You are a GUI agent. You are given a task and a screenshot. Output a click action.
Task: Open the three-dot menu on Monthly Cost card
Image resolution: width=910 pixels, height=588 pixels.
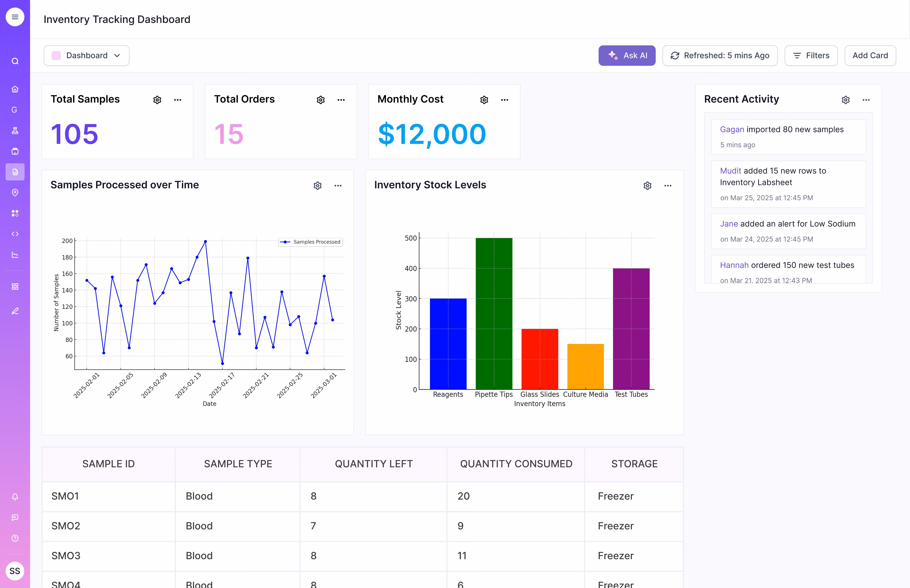tap(504, 100)
